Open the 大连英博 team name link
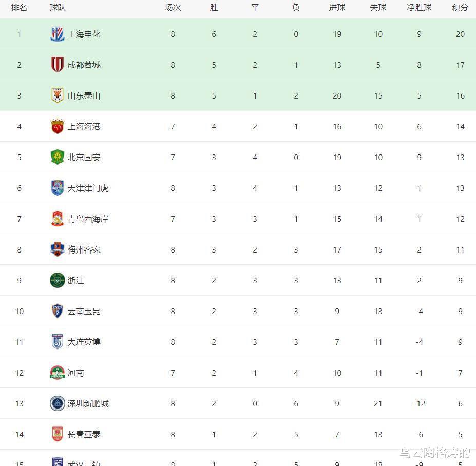 point(84,342)
